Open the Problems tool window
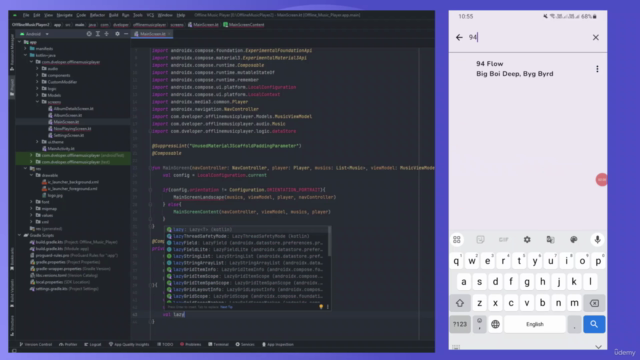Viewport: 640px width, 360px height. [x=191, y=344]
